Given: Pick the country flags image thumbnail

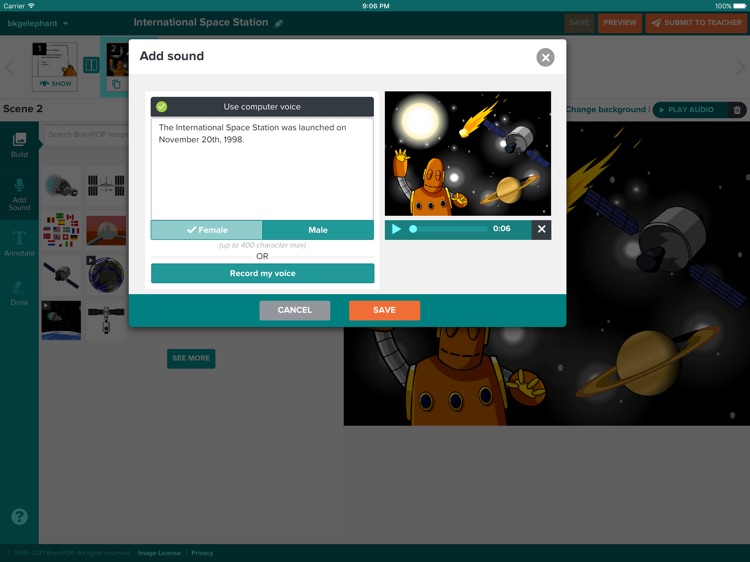Looking at the screenshot, I should click(61, 230).
